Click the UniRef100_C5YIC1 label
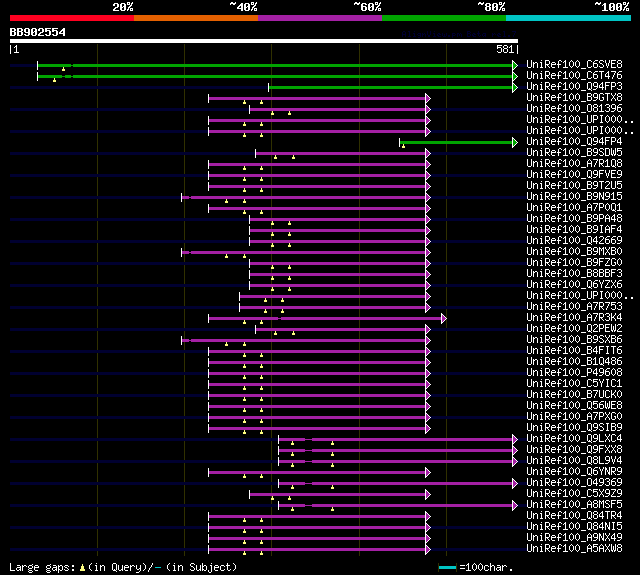Viewport: 640px width, 575px height. [574, 384]
